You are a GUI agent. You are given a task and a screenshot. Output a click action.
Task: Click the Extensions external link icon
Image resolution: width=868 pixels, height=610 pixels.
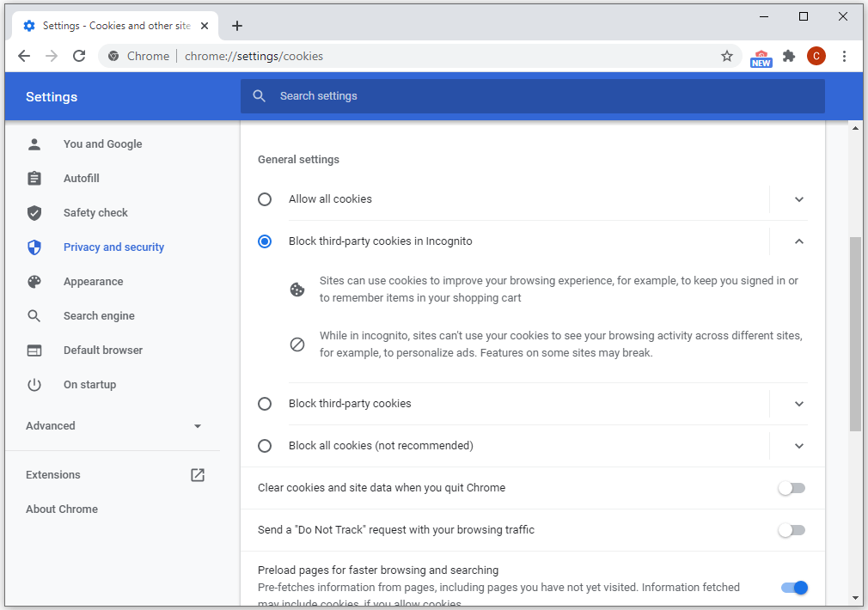tap(198, 475)
